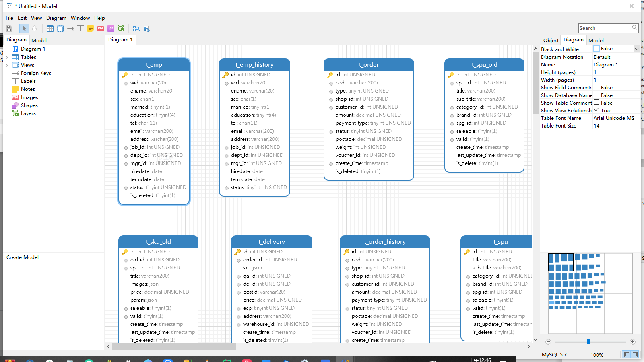Toggle the left pane status bar icon
This screenshot has height=362, width=644.
point(626,355)
